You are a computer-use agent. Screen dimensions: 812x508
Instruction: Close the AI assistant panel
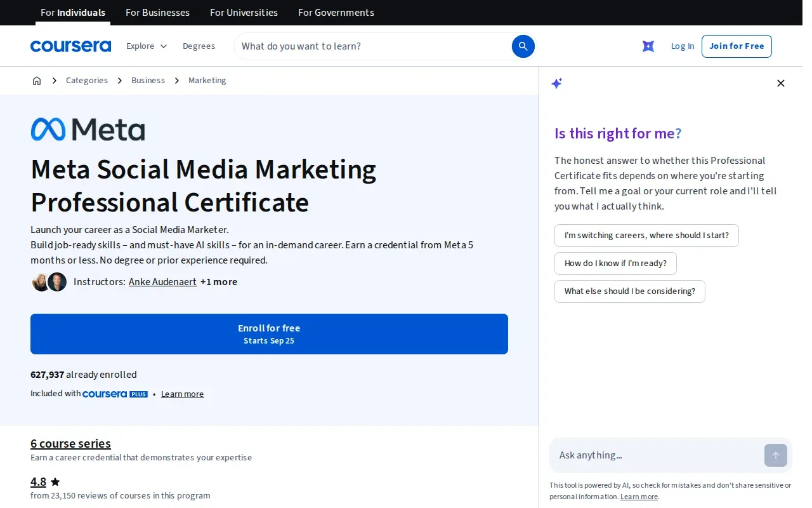click(781, 83)
